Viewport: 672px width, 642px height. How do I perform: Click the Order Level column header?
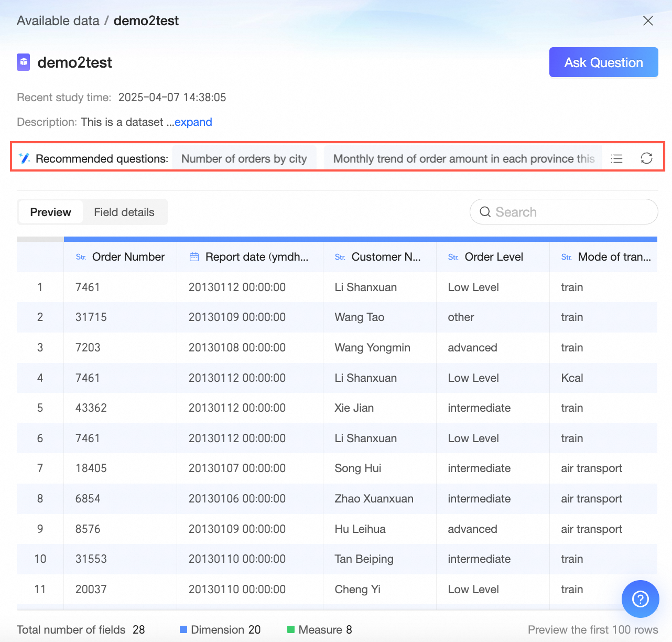tap(493, 257)
